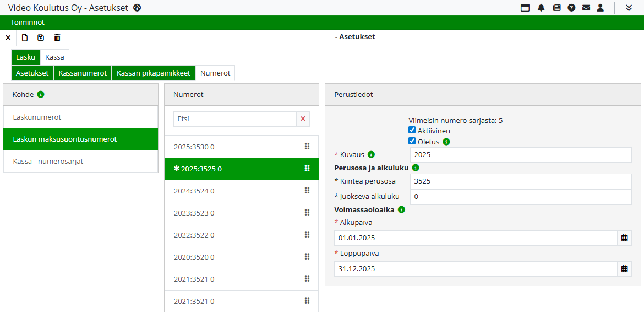Image resolution: width=644 pixels, height=312 pixels.
Task: Click the info icon next to Kuvaus
Action: (x=371, y=154)
